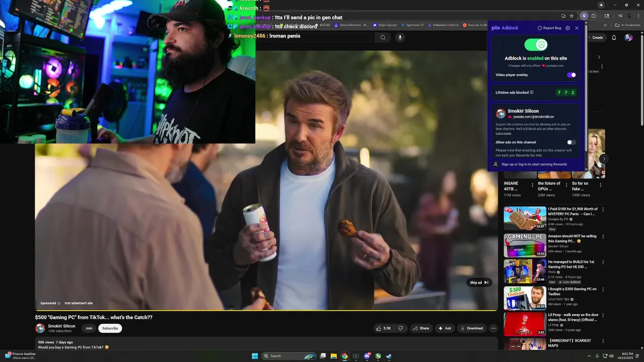Click the sponsored info icon on ad
644x362 pixels.
tap(59, 303)
